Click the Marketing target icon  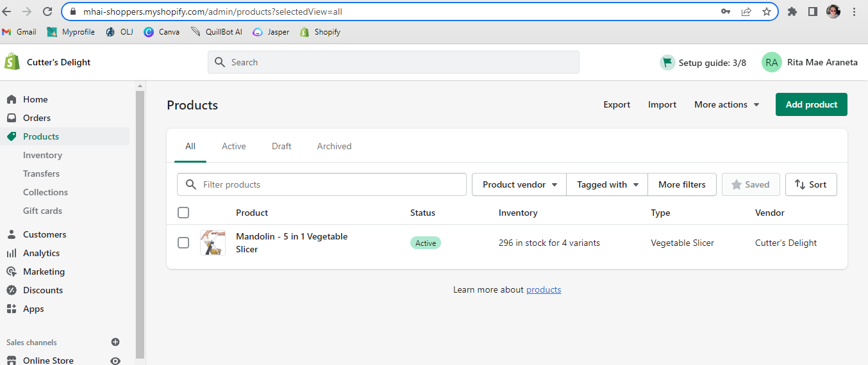[x=12, y=272]
